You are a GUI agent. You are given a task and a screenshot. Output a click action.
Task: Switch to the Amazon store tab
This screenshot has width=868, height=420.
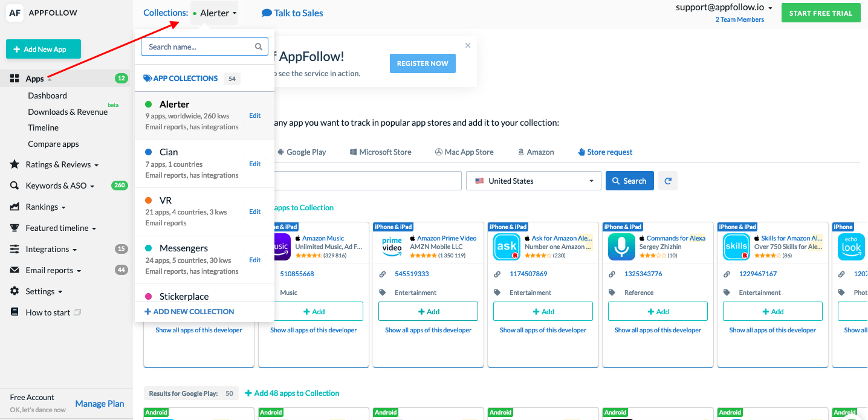coord(536,152)
